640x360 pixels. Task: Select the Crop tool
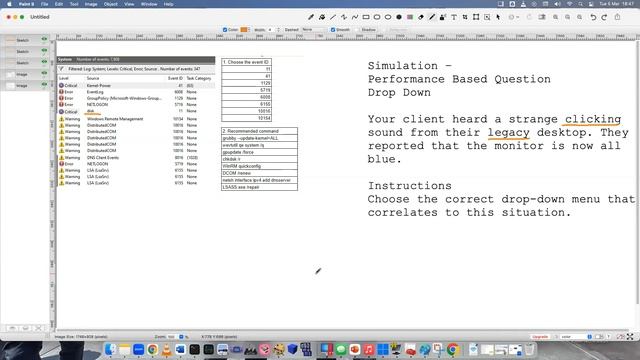click(465, 17)
